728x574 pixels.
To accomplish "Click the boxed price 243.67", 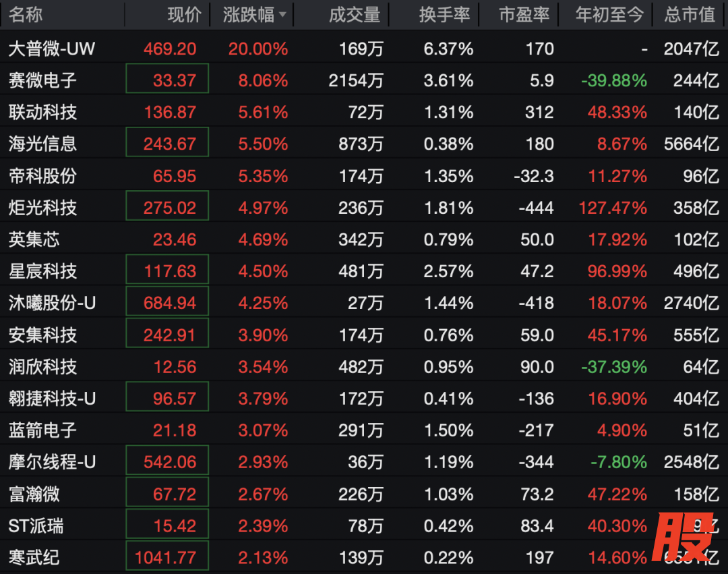I will pos(167,142).
